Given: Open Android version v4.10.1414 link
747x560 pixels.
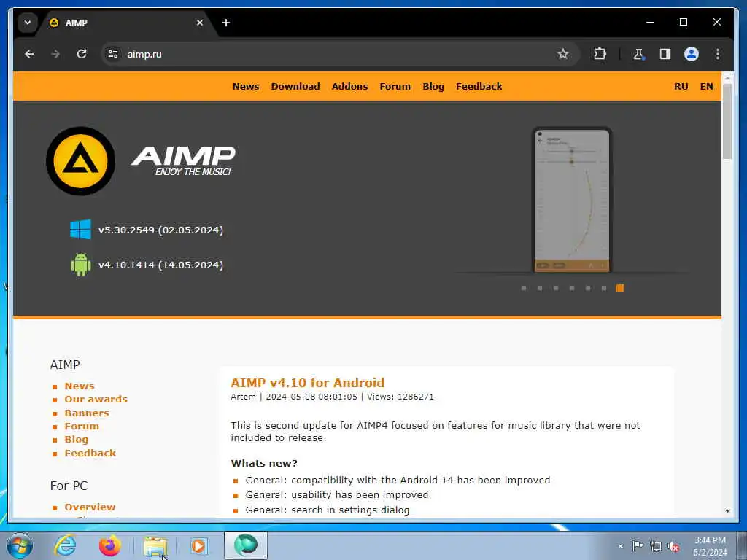Looking at the screenshot, I should (x=160, y=265).
